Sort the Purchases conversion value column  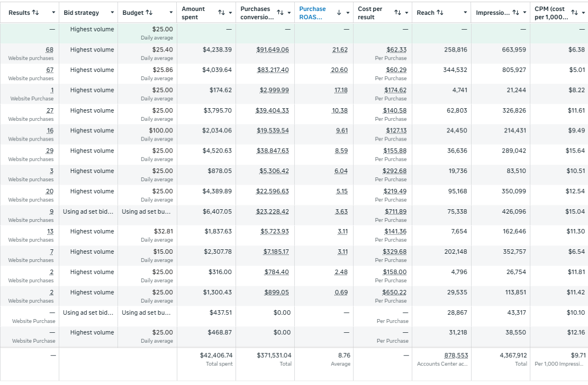[280, 12]
